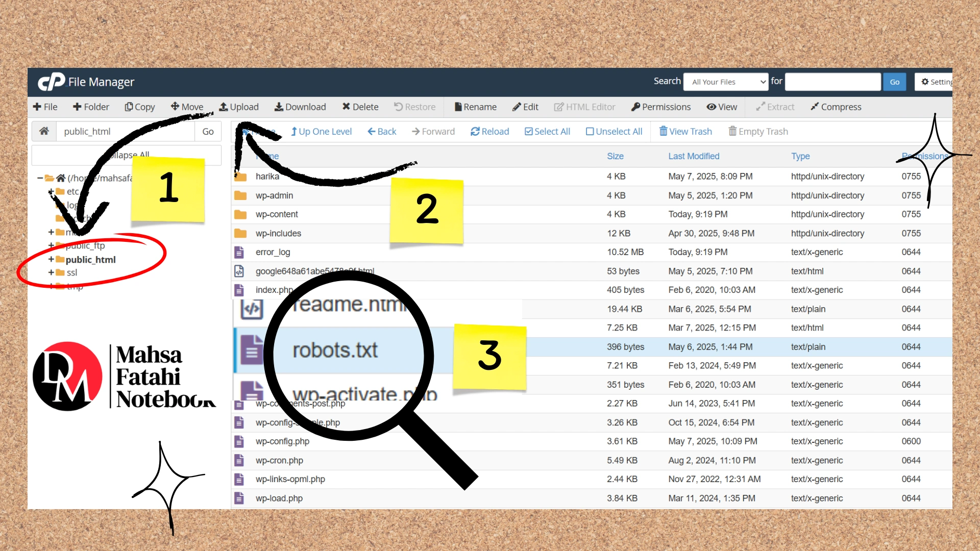
Task: Click the index.php file icon
Action: coord(239,290)
